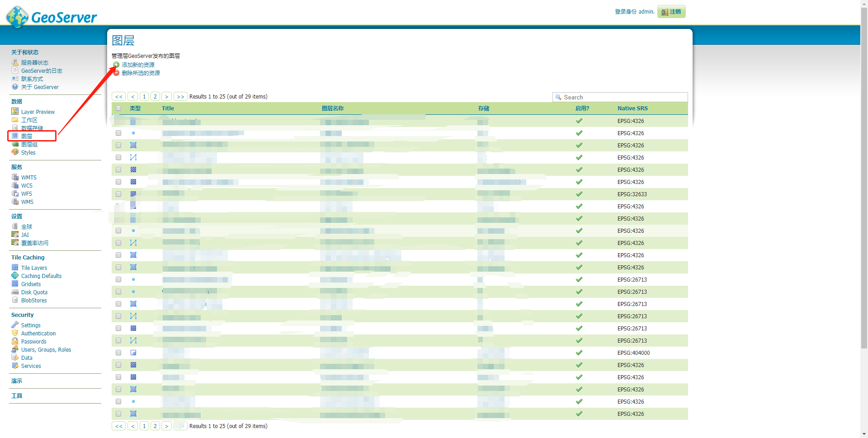Click the BlobStores database icon

pos(15,300)
